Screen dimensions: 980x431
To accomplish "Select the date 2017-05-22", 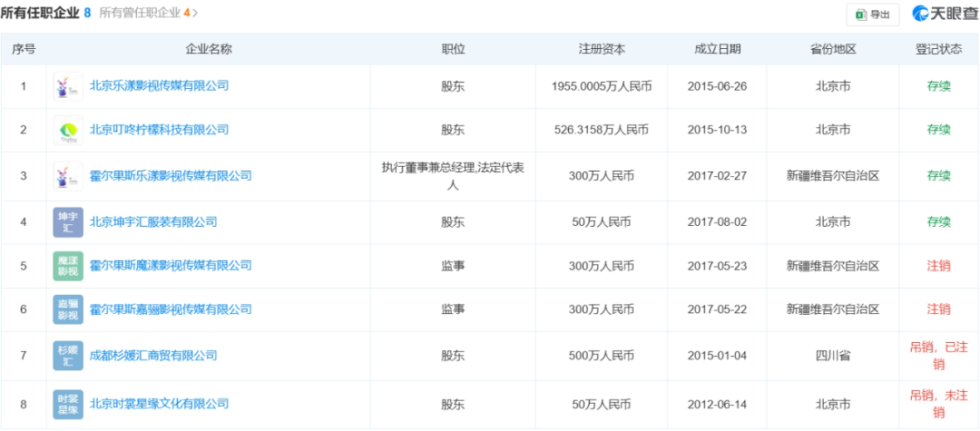I will pos(718,309).
